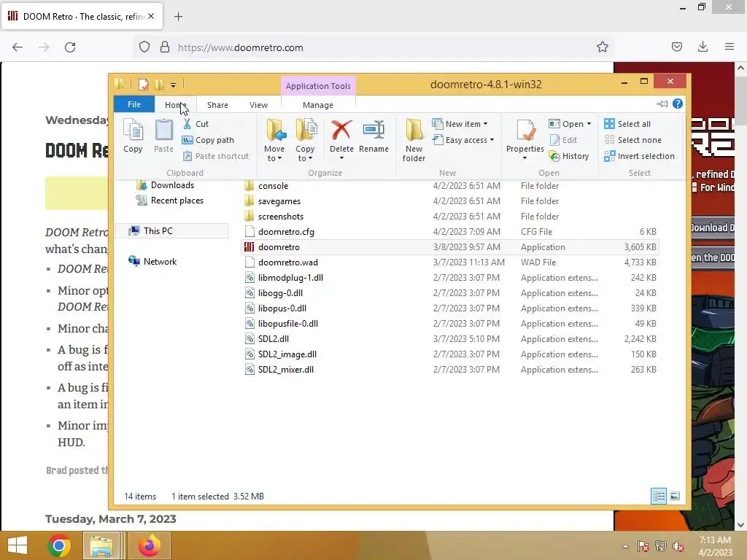
Task: Click the Cut scissors button
Action: pos(196,124)
